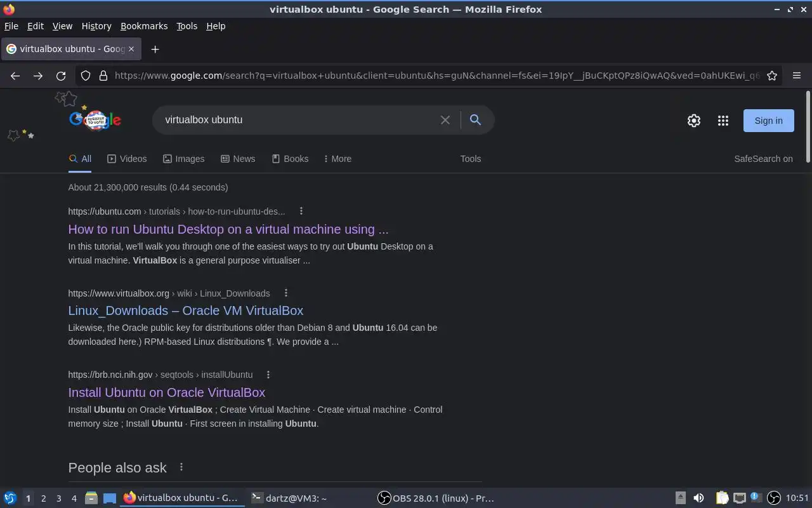The height and width of the screenshot is (508, 812).
Task: Open the volume control in system tray
Action: [x=698, y=498]
